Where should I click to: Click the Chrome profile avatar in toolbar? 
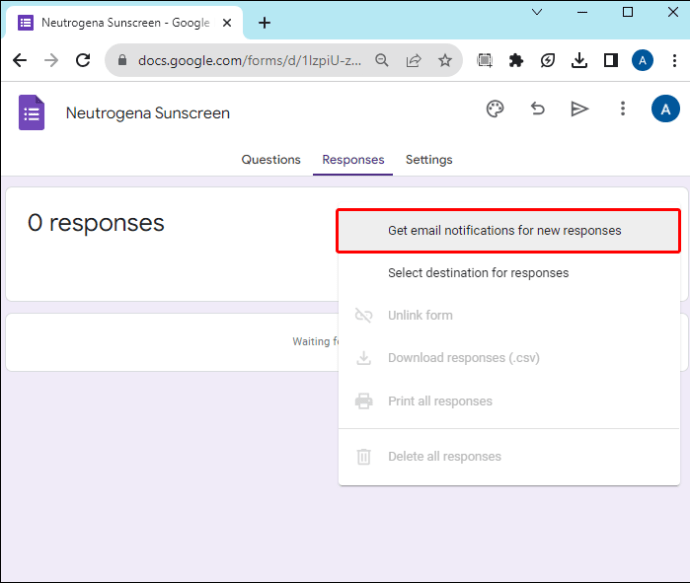pos(642,60)
